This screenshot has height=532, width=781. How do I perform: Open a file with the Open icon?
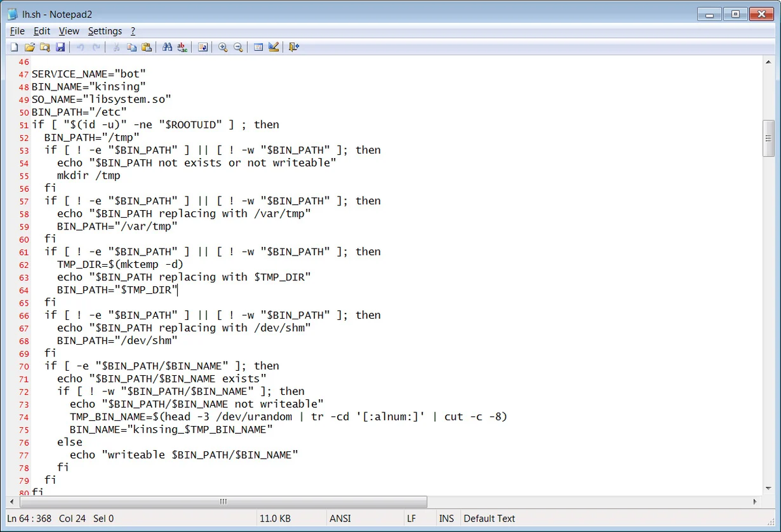[x=29, y=47]
